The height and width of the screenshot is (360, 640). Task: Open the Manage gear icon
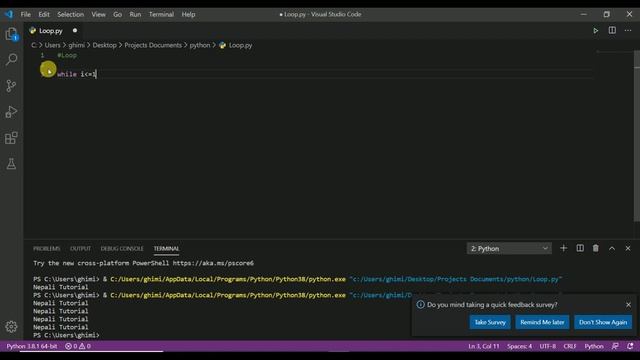[x=11, y=327]
